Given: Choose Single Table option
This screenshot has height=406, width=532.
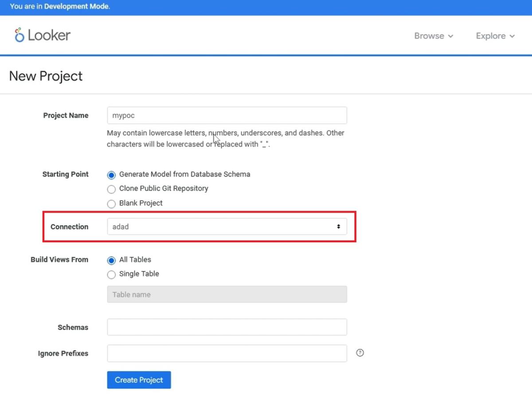Looking at the screenshot, I should coord(111,274).
